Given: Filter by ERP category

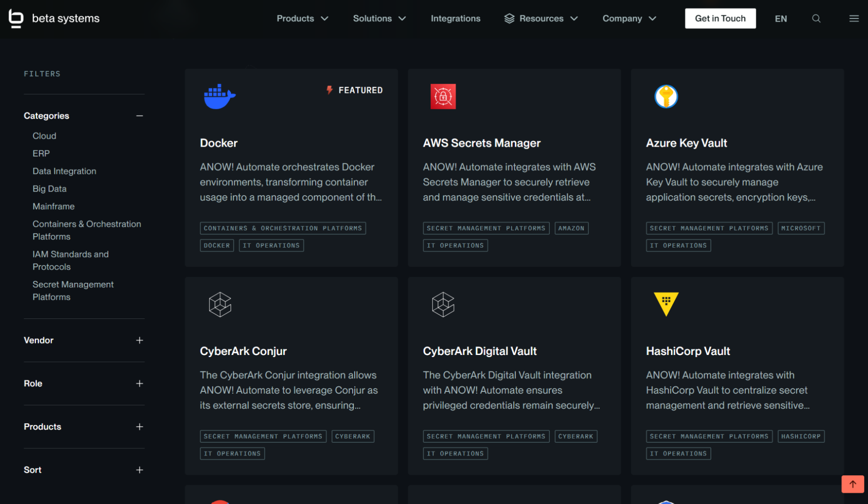Looking at the screenshot, I should (x=41, y=153).
